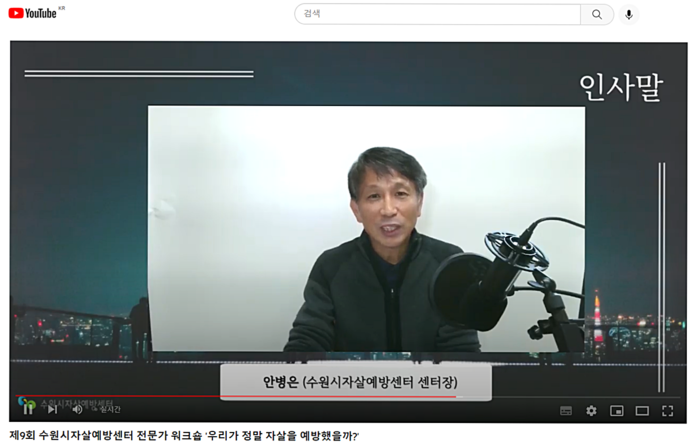Image resolution: width=699 pixels, height=442 pixels.
Task: Click the 수원시자살예방센터 channel watermark logo
Action: point(70,402)
